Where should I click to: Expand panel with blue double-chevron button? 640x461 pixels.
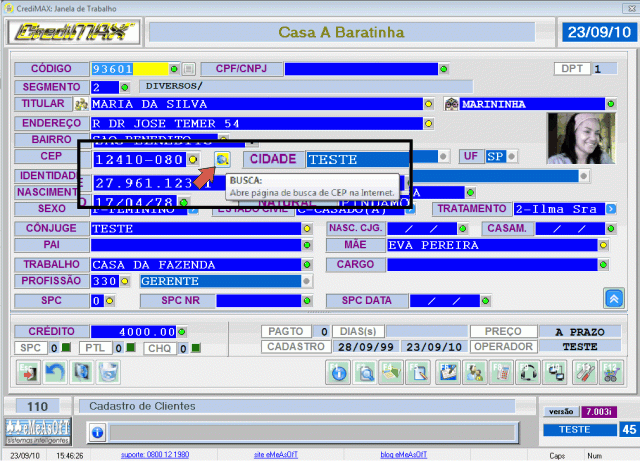tap(614, 298)
